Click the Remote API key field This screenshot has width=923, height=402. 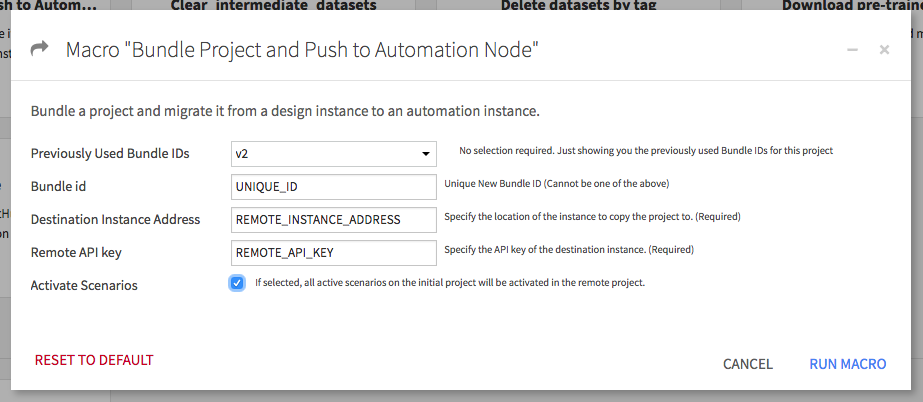[334, 253]
